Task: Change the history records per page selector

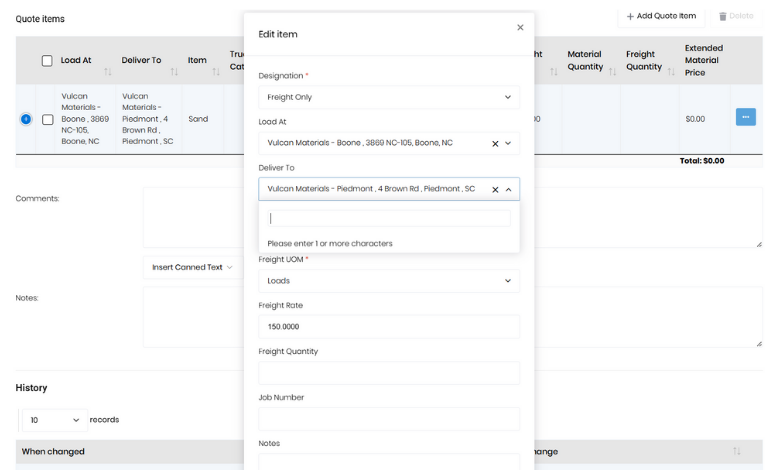Action: point(52,420)
